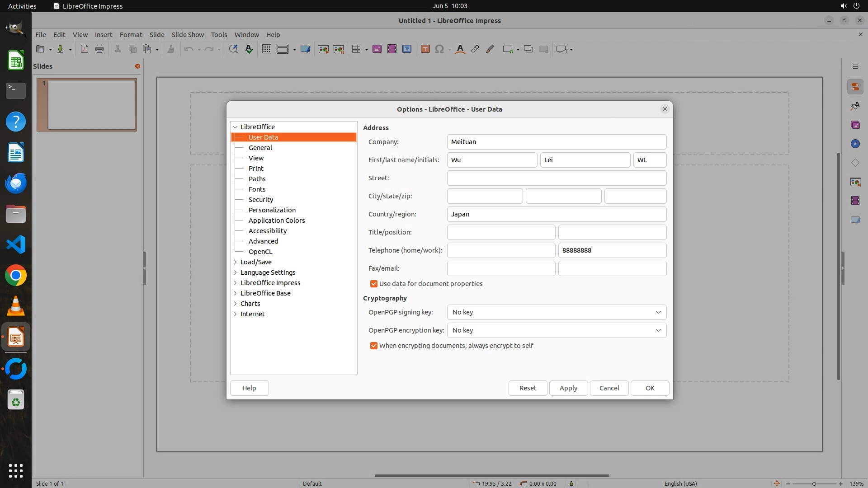
Task: Uncheck Use data for document properties
Action: tap(374, 284)
